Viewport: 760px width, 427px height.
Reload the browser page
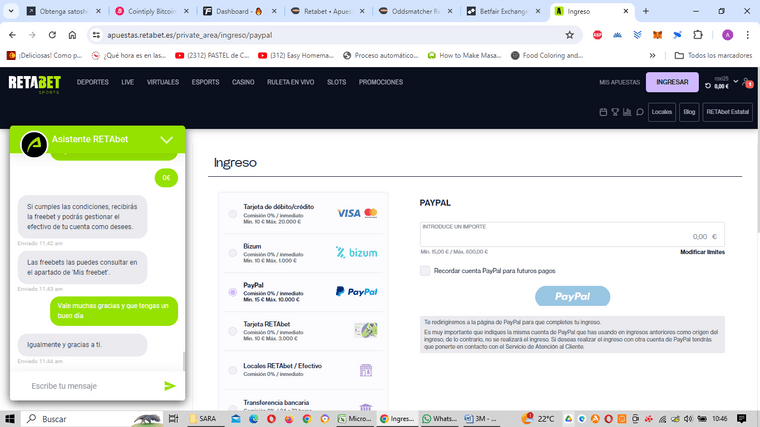tap(52, 35)
